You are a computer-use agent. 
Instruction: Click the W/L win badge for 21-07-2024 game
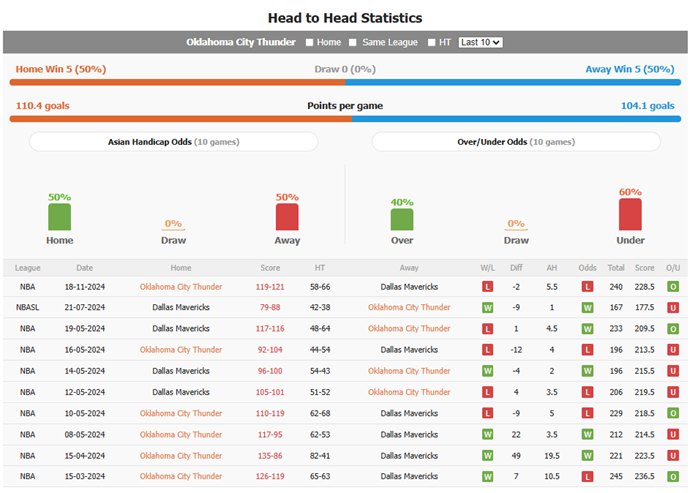487,308
